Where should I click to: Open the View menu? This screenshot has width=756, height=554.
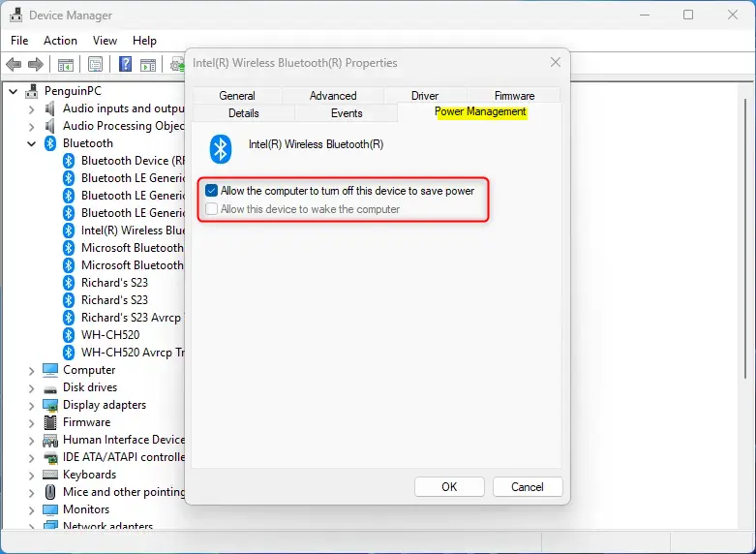click(105, 41)
